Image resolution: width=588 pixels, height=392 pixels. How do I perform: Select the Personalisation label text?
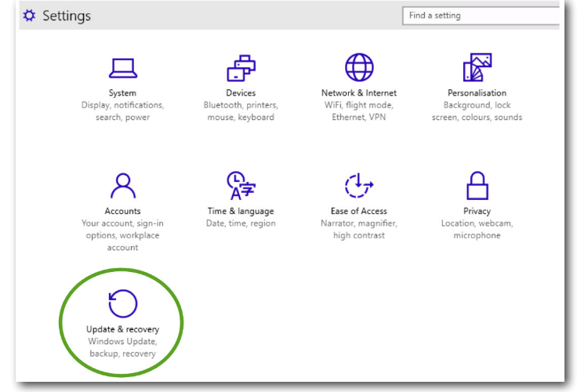click(477, 93)
